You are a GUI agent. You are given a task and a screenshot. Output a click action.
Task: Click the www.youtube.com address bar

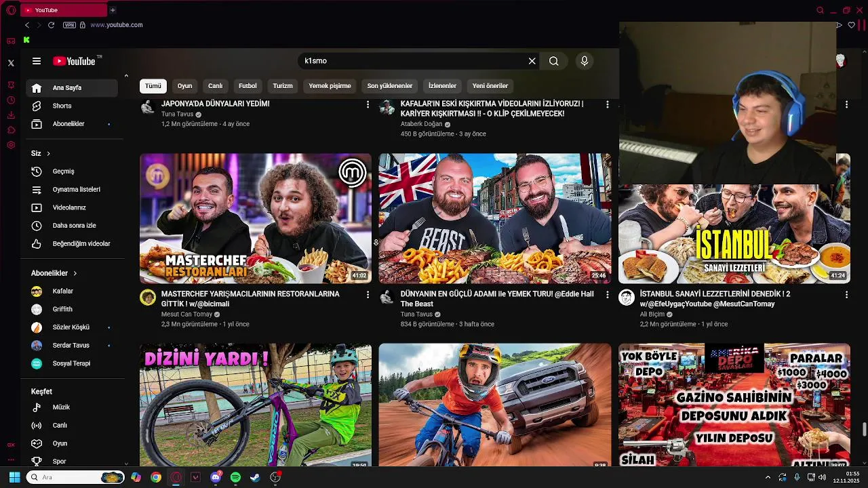click(x=116, y=25)
